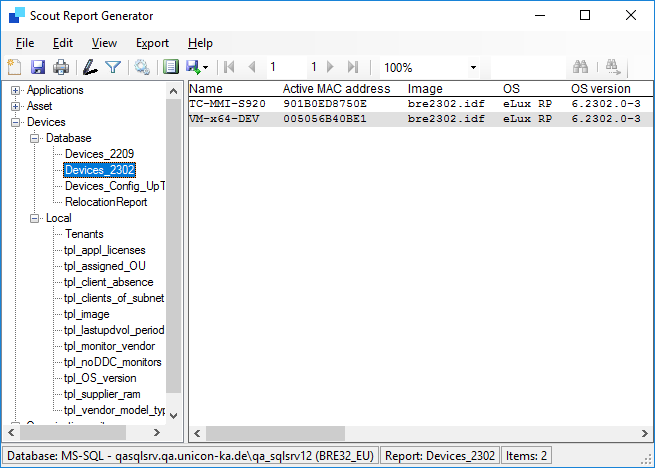Screen dimensions: 655x468
Task: Click the pen Edit report icon
Action: coord(90,67)
